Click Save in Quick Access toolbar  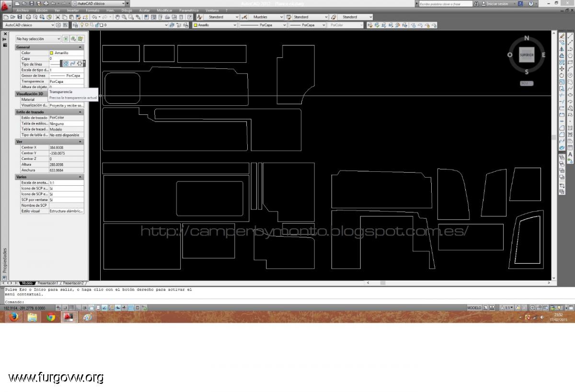(31, 3)
